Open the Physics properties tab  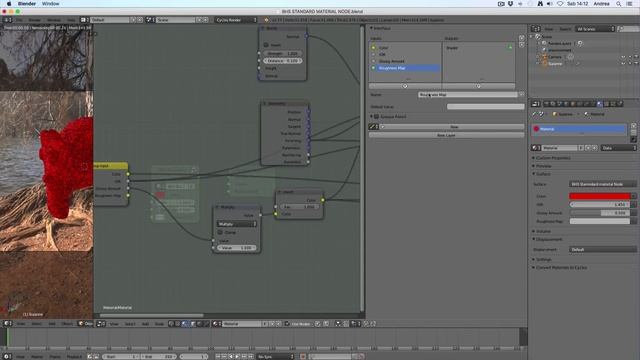point(620,104)
